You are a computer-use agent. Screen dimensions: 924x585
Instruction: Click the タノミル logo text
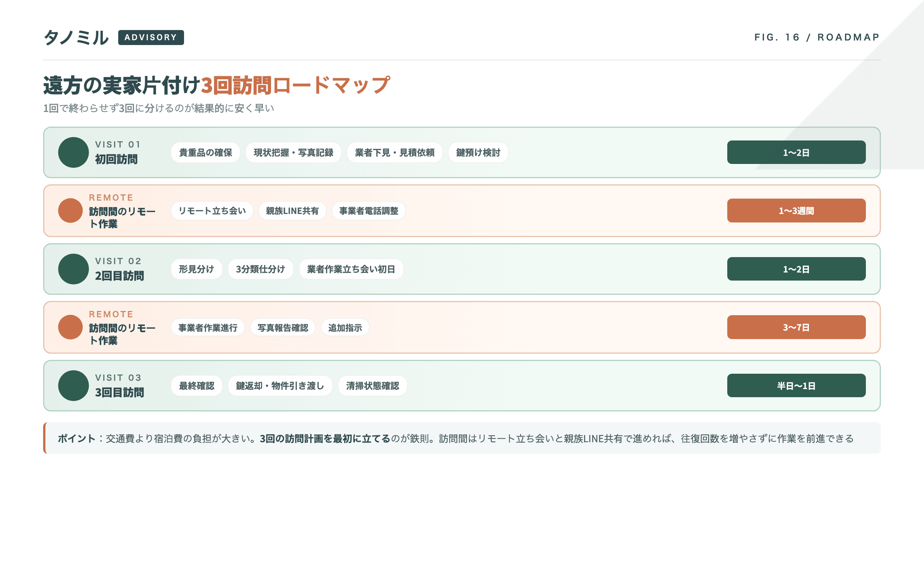coord(76,37)
